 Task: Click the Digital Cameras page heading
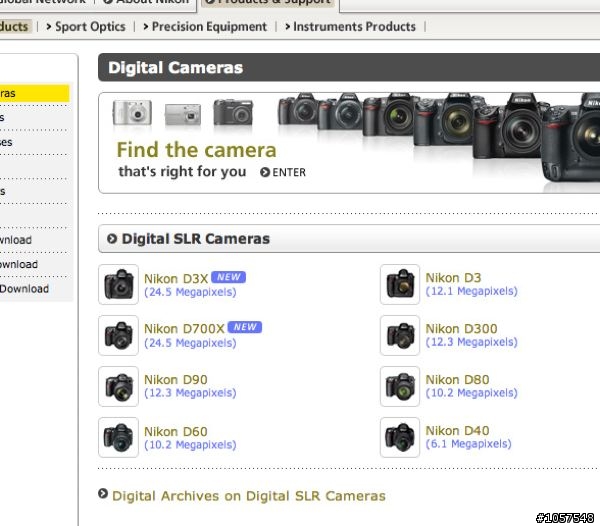[176, 68]
